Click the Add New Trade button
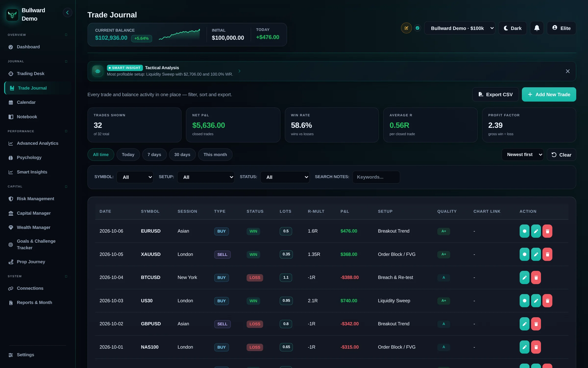The height and width of the screenshot is (368, 588). (x=549, y=94)
